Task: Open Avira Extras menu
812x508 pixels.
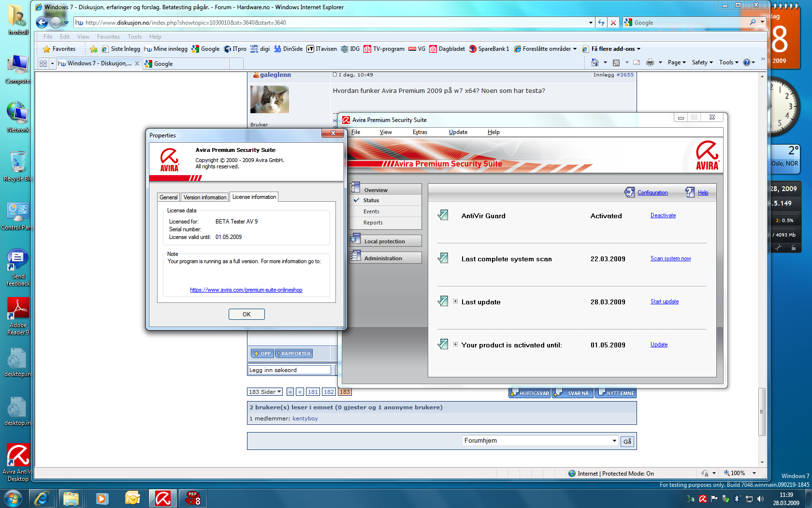Action: (x=420, y=132)
